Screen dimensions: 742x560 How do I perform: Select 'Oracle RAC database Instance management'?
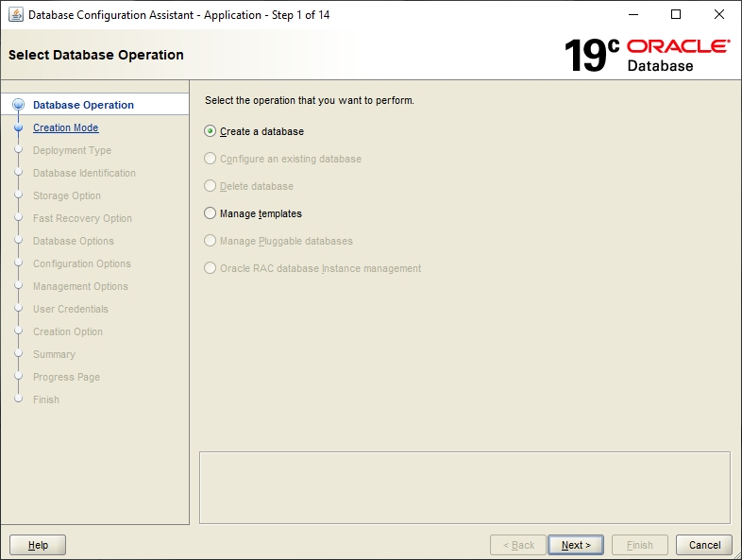[x=211, y=268]
